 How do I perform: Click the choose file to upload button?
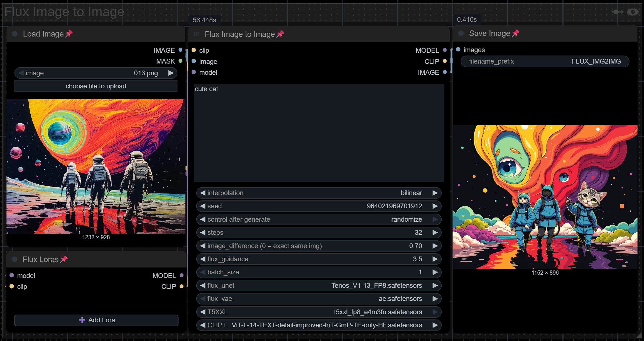tap(96, 86)
